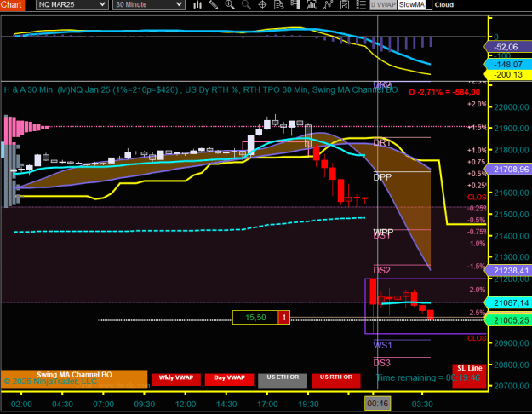Click the DPP pivot level label
The height and width of the screenshot is (414, 532).
point(382,177)
